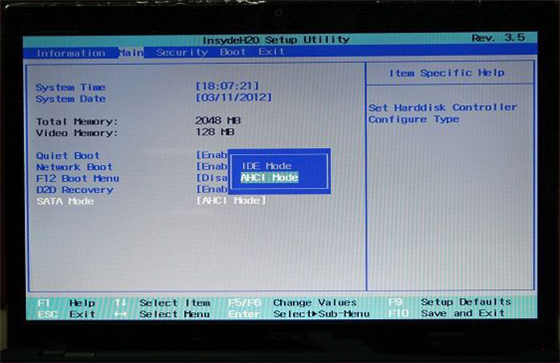The width and height of the screenshot is (560, 363).
Task: Click the ESC Exit key hint
Action: tap(66, 314)
